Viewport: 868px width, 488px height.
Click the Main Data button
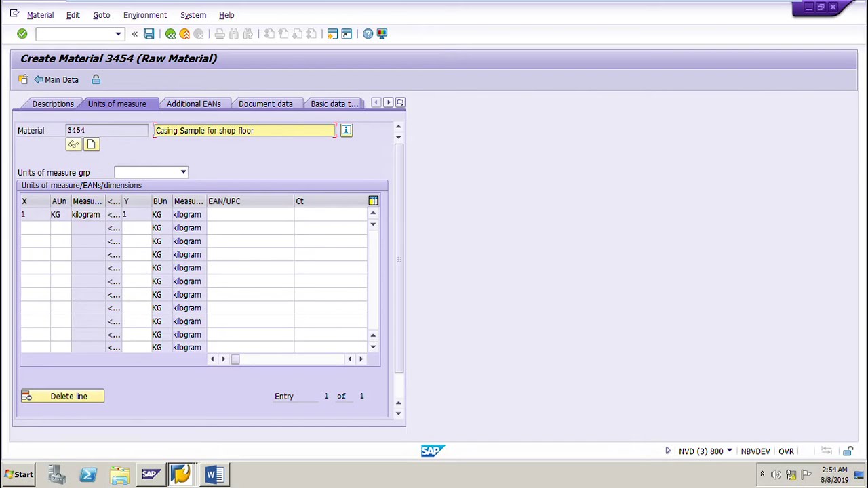pyautogui.click(x=56, y=80)
